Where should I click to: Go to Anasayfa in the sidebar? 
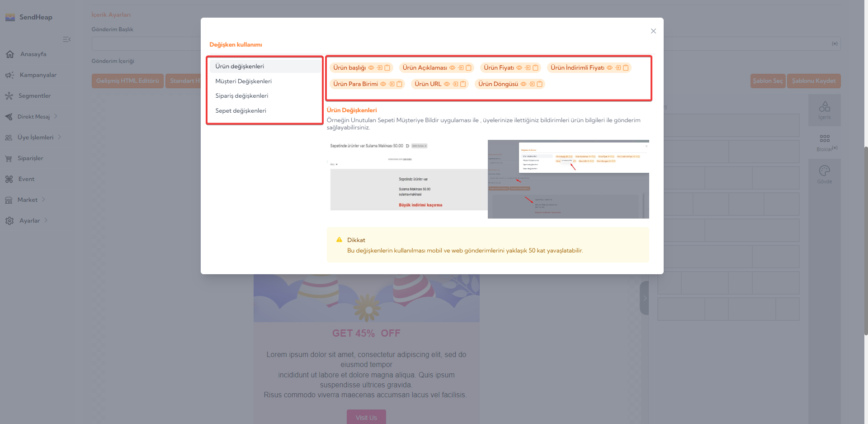tap(33, 54)
